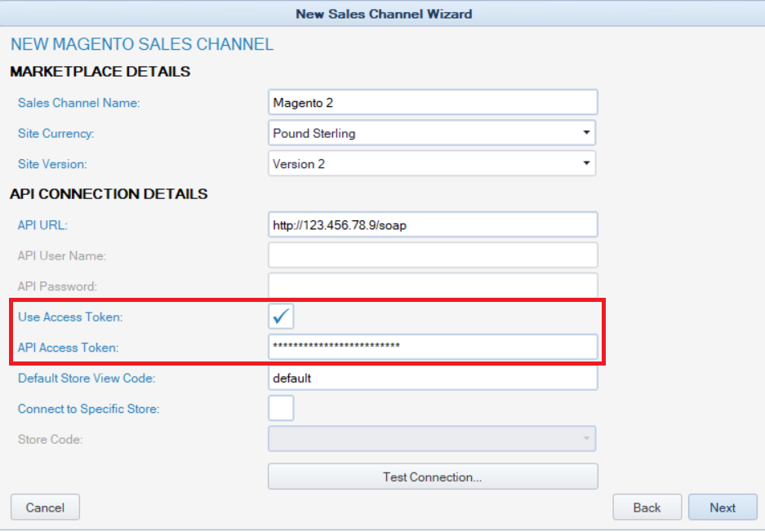The width and height of the screenshot is (765, 532).
Task: Focus the API Password field
Action: coord(433,286)
